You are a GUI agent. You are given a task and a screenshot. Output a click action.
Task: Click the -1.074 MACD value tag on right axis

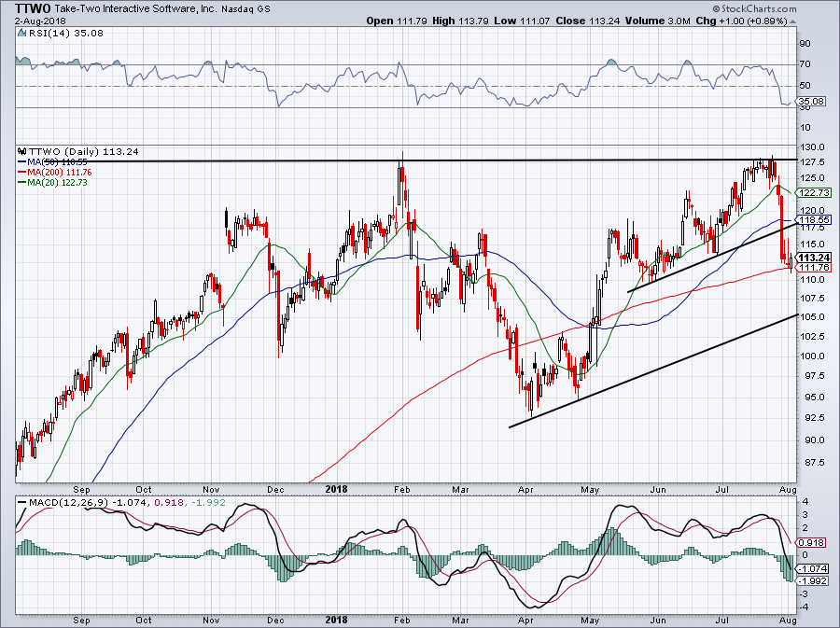pos(813,568)
